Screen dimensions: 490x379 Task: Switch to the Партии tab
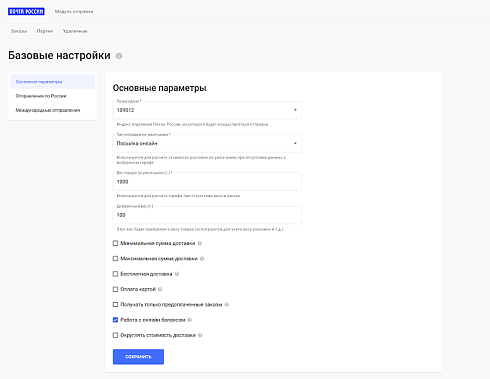click(45, 31)
